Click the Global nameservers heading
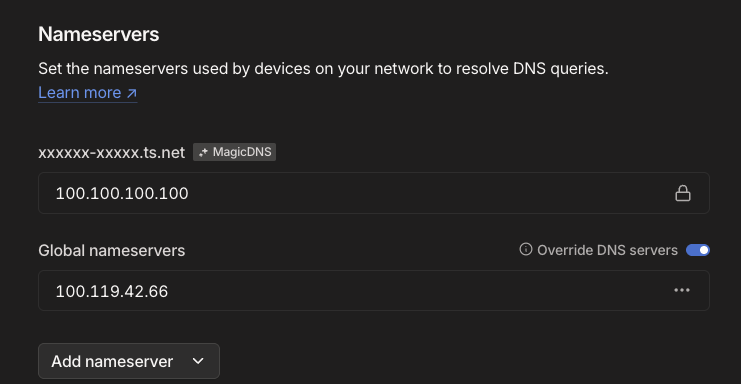The image size is (741, 384). [112, 250]
